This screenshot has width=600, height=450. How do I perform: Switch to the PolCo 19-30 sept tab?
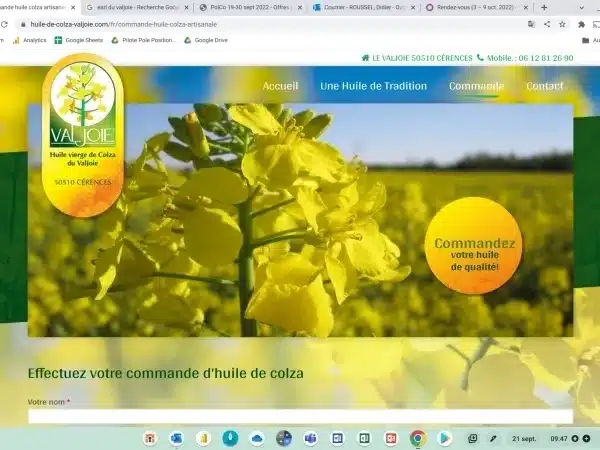click(x=250, y=7)
